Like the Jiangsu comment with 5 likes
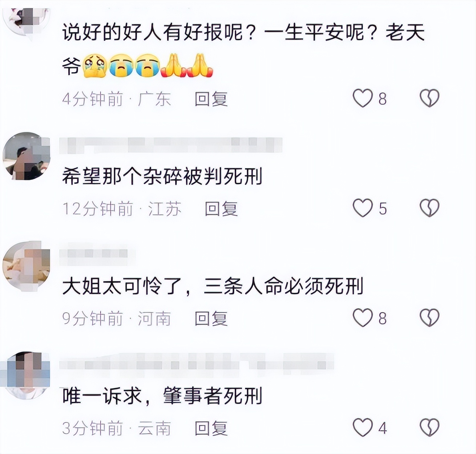476x454 pixels. 363,208
